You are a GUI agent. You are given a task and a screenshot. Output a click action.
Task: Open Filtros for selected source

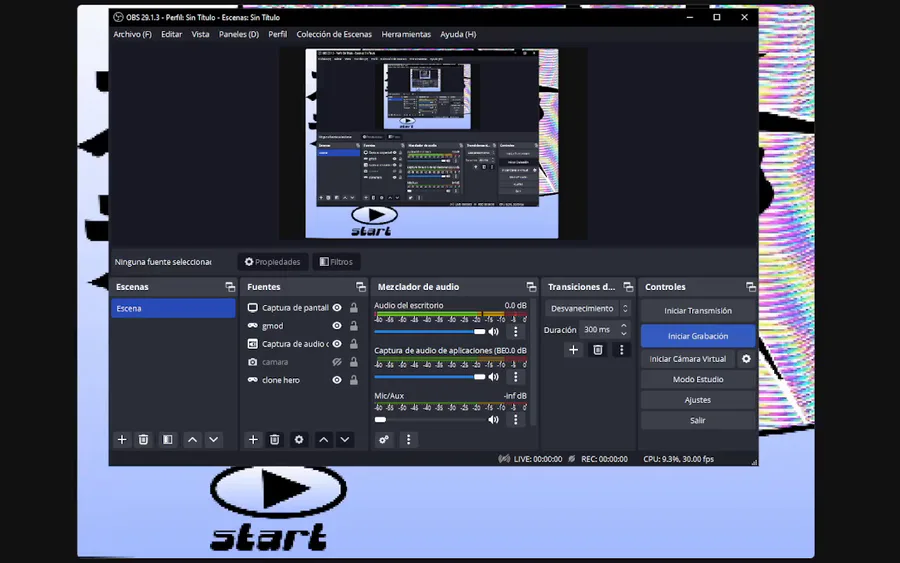336,262
